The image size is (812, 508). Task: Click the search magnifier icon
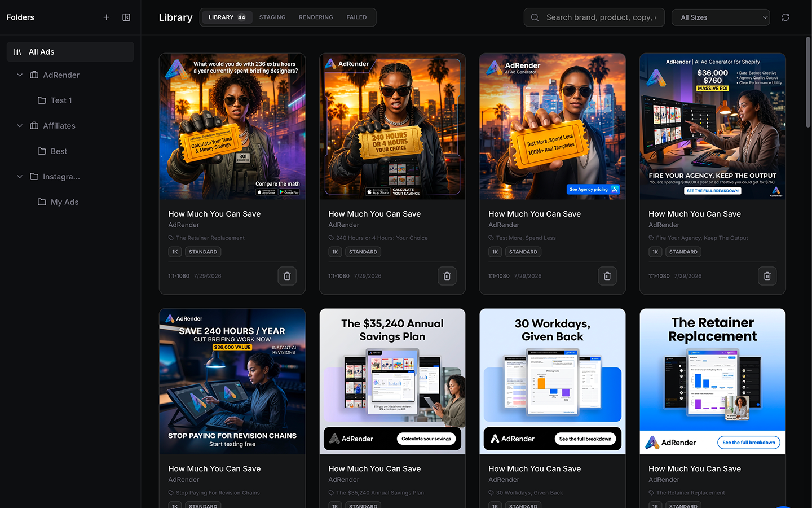click(535, 17)
